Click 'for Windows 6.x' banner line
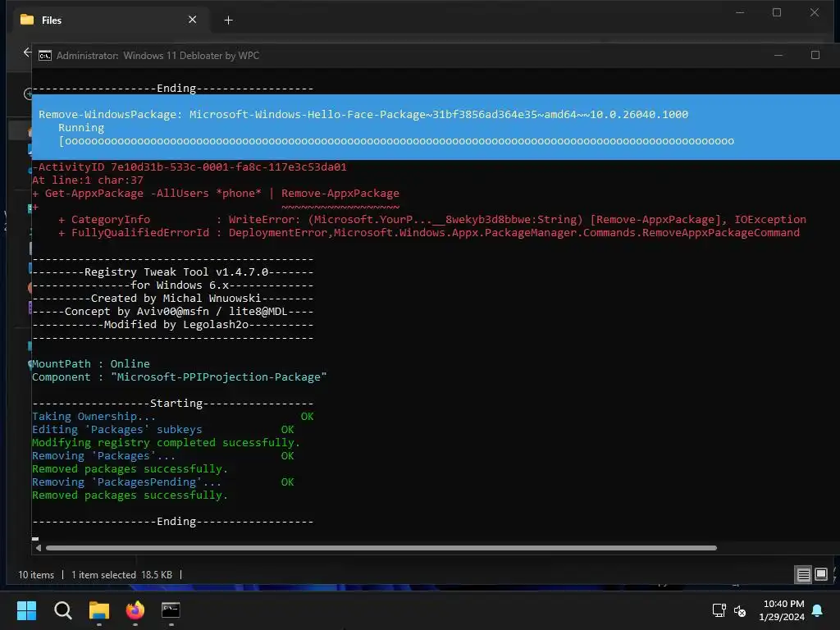Image resolution: width=840 pixels, height=630 pixels. [x=172, y=285]
